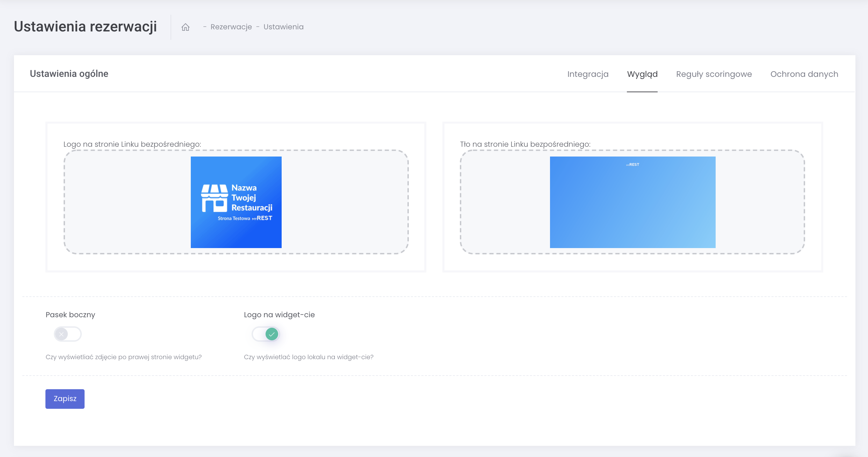
Task: Click the Ustawienia ogólne heading
Action: (x=69, y=74)
